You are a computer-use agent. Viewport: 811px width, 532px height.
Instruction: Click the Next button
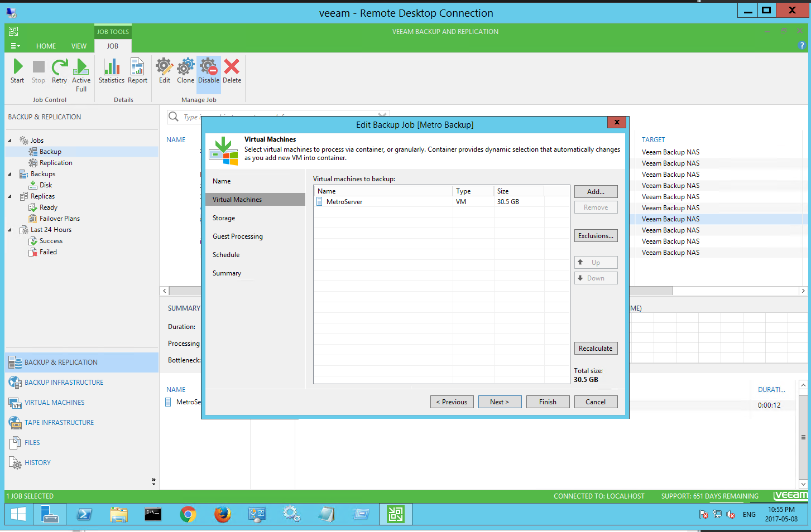click(500, 402)
